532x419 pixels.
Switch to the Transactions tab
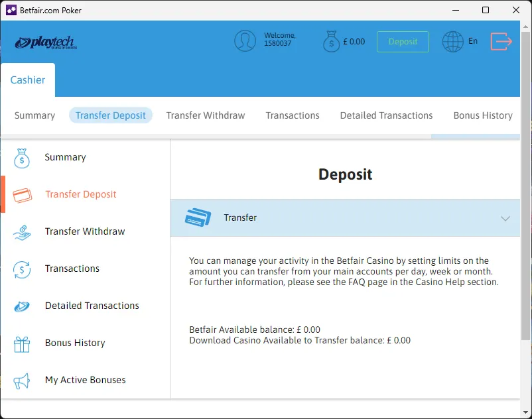pos(292,115)
